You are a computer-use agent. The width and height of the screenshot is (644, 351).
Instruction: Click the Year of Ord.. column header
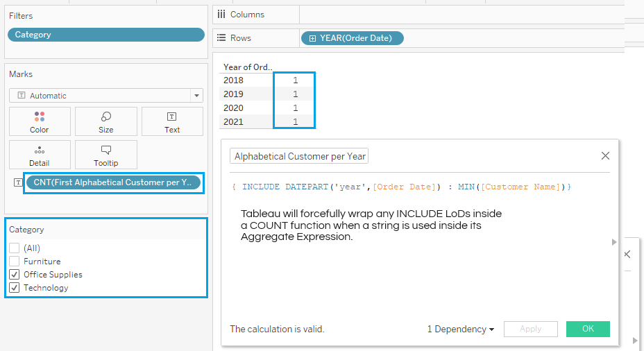click(x=248, y=67)
